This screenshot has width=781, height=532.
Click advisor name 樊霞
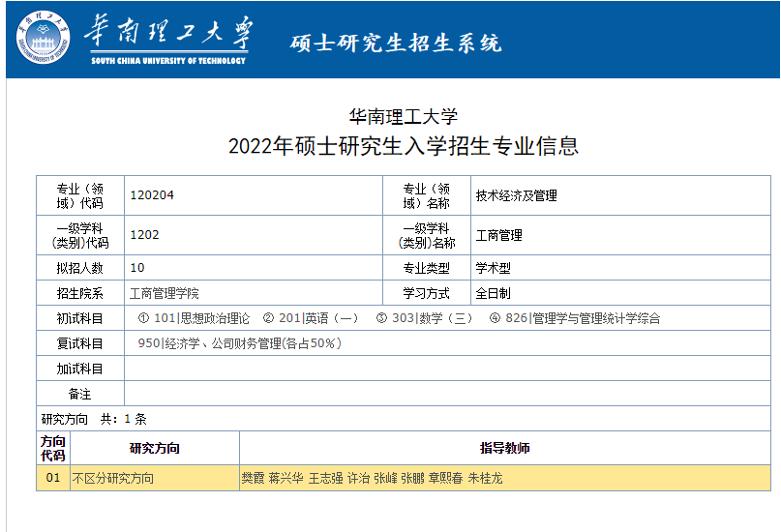click(253, 478)
